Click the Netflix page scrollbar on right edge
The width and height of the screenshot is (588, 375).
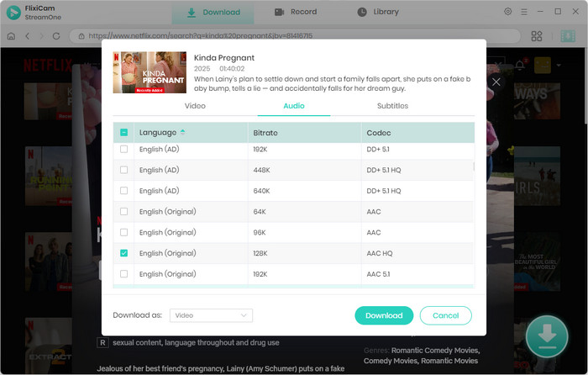pyautogui.click(x=585, y=87)
